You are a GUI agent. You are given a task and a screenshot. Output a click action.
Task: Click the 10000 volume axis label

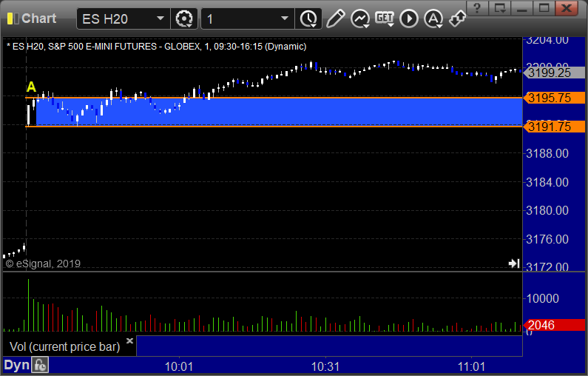pyautogui.click(x=543, y=299)
